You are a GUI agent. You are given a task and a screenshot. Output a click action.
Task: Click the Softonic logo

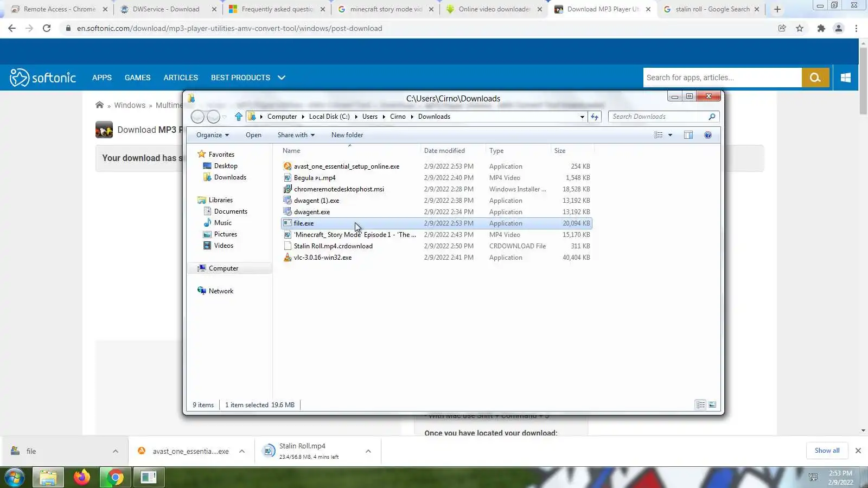[x=43, y=78]
